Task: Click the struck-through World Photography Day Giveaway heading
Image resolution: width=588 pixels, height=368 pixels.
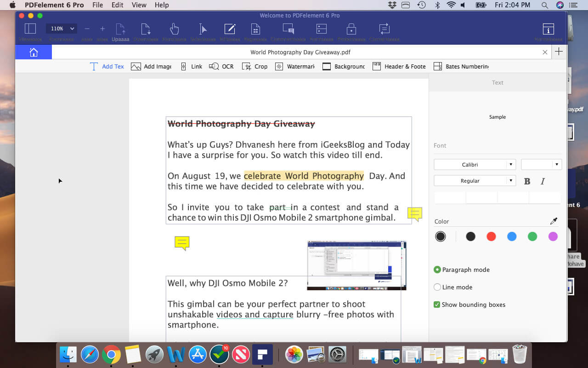Action: pyautogui.click(x=241, y=124)
